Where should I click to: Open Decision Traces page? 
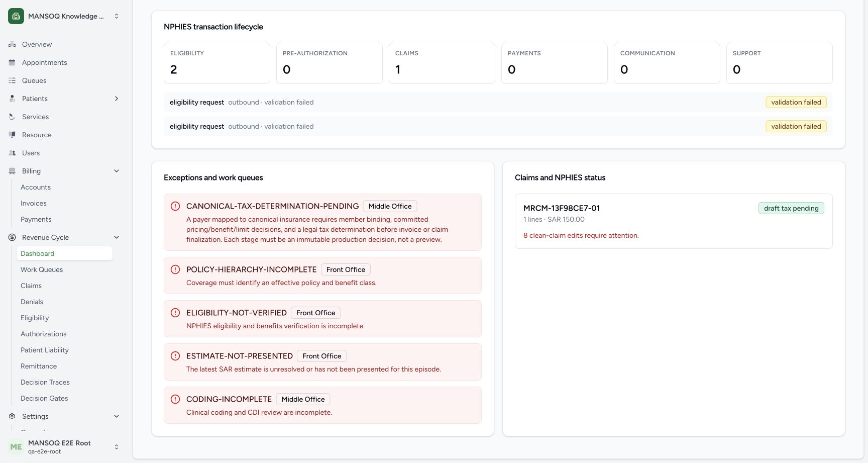64,382
